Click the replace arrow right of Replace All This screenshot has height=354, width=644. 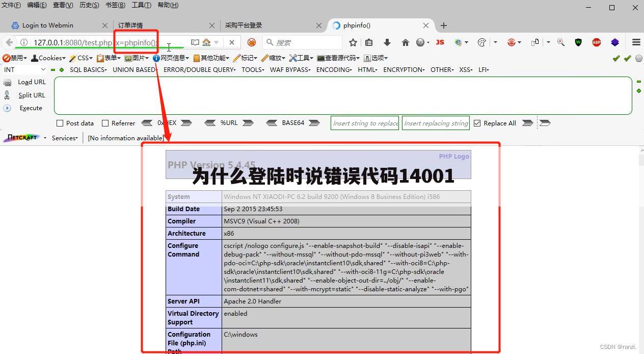pos(527,123)
